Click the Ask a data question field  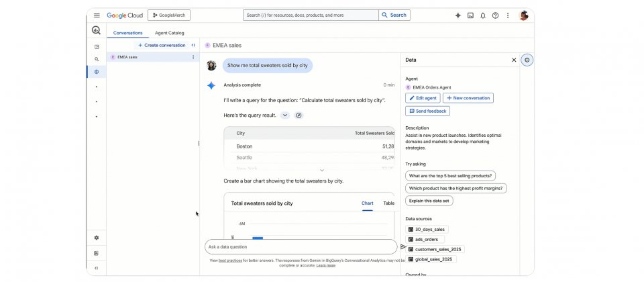(x=301, y=246)
